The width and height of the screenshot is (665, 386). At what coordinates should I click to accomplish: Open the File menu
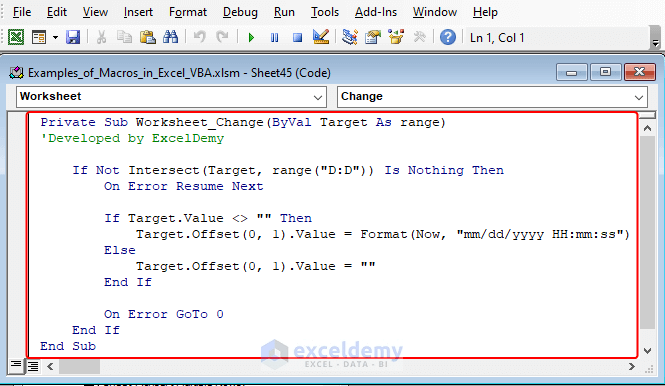pos(22,12)
